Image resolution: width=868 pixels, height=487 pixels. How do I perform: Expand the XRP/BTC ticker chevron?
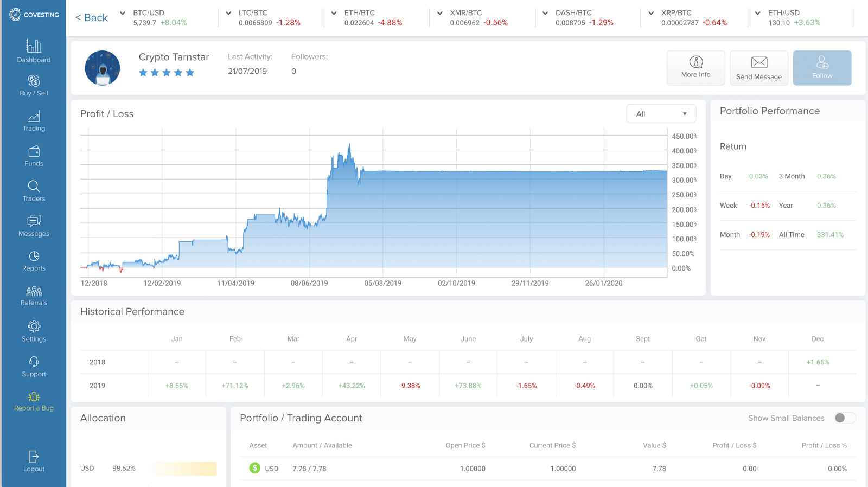(x=651, y=13)
